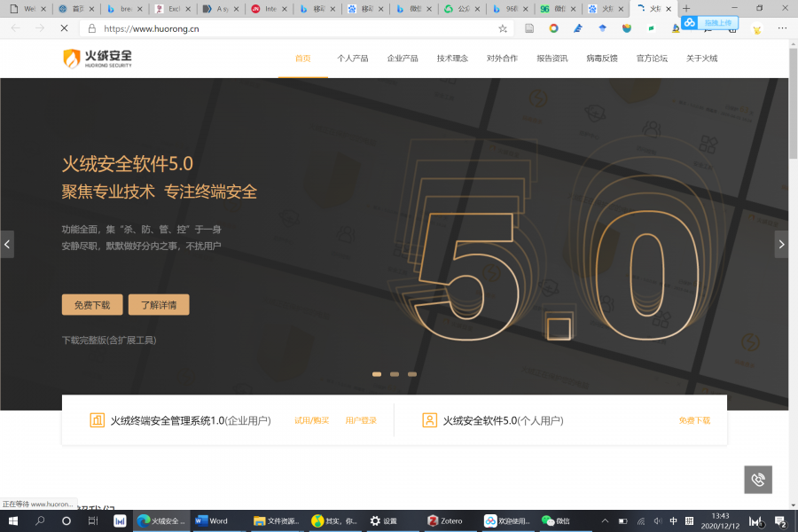
Task: Open the taskbar clock showing 13:43
Action: point(720,520)
